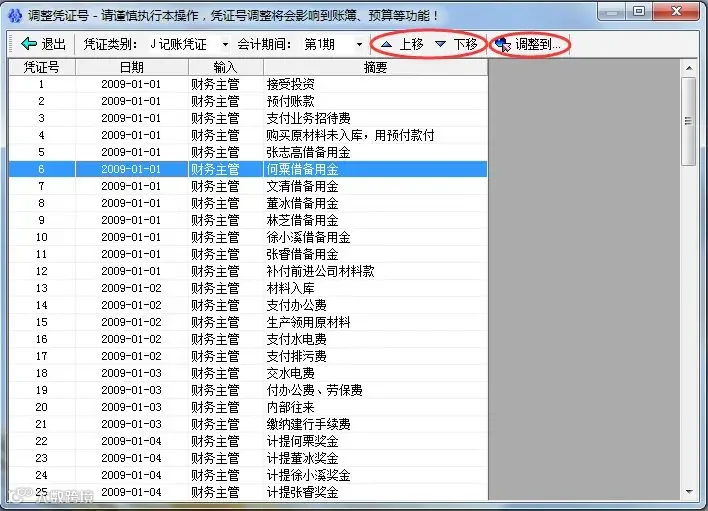Select row with summary 生产领用原材料
This screenshot has height=511, width=708.
[248, 322]
